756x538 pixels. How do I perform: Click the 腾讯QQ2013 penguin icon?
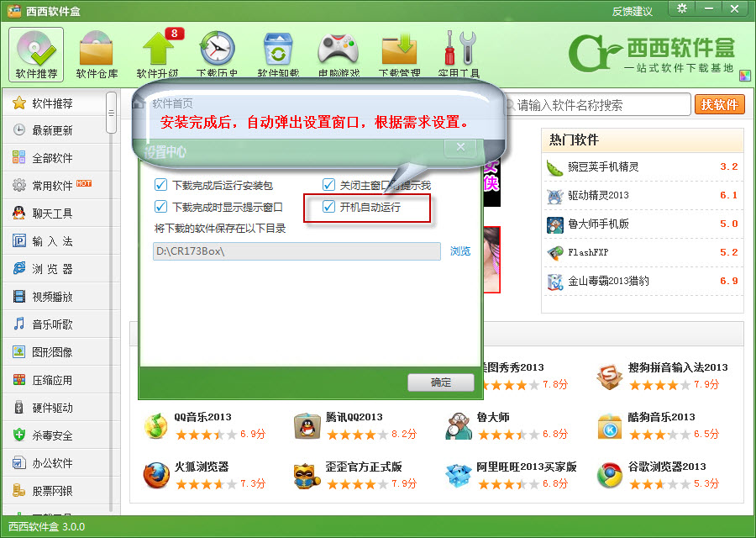pyautogui.click(x=307, y=426)
